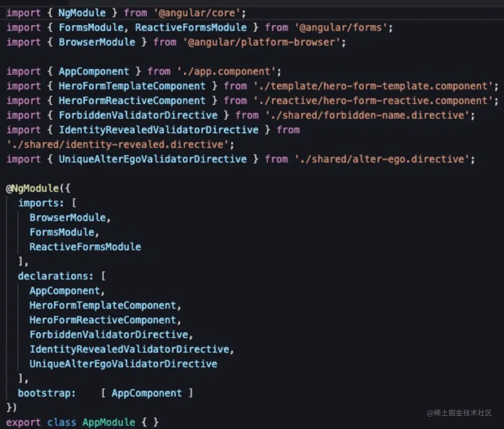Select the './app.component' path string

pyautogui.click(x=226, y=71)
